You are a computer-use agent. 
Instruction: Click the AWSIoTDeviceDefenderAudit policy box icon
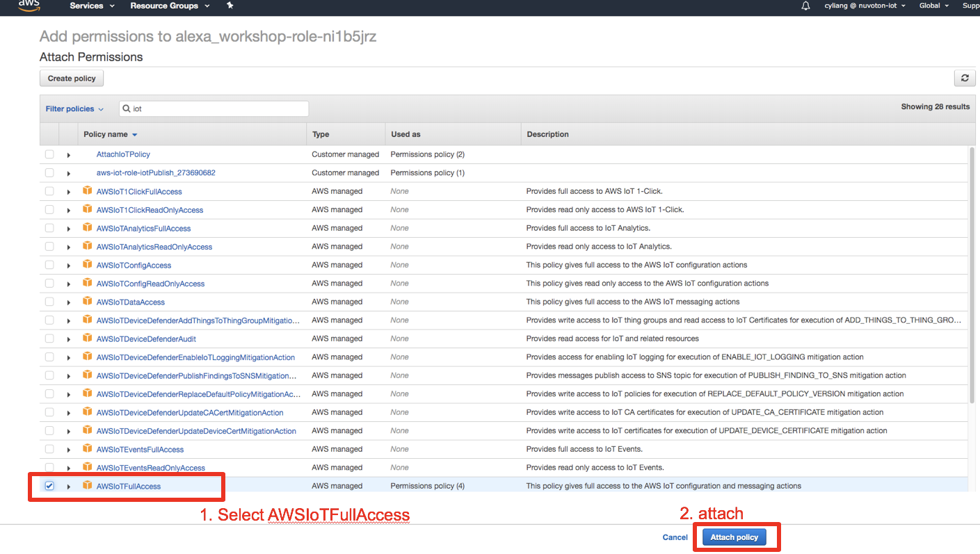tap(88, 338)
